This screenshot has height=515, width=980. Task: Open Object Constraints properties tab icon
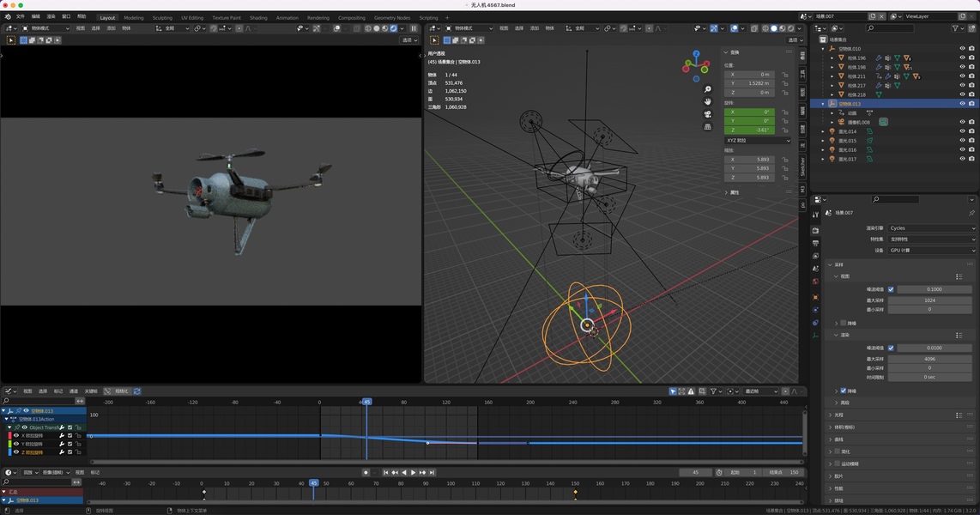click(x=815, y=323)
